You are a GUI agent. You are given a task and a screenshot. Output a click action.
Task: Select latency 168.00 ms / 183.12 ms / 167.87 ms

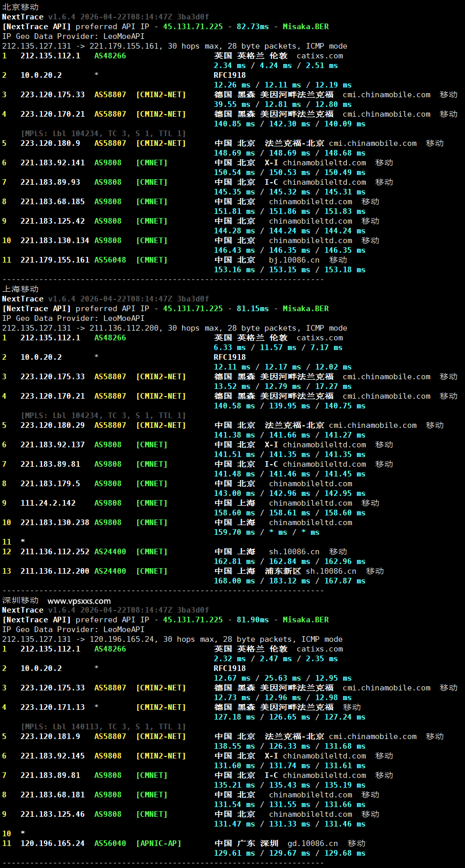pos(290,581)
